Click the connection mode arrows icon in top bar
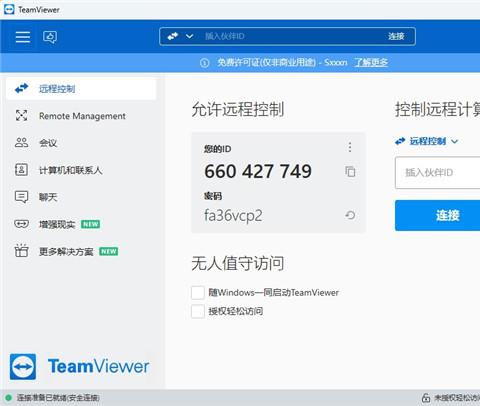480x406 pixels. click(173, 36)
